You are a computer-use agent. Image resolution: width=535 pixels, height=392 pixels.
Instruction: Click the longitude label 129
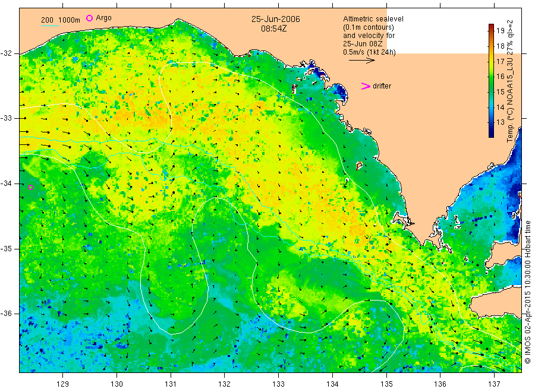(63, 384)
